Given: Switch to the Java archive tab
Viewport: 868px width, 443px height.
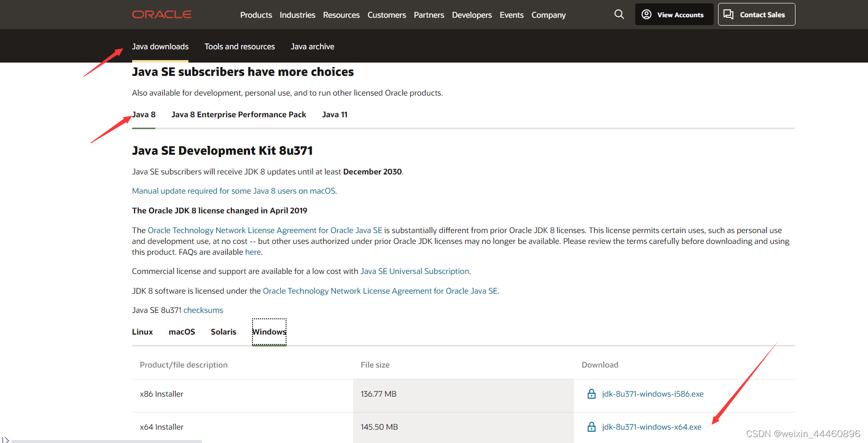Looking at the screenshot, I should click(x=312, y=46).
